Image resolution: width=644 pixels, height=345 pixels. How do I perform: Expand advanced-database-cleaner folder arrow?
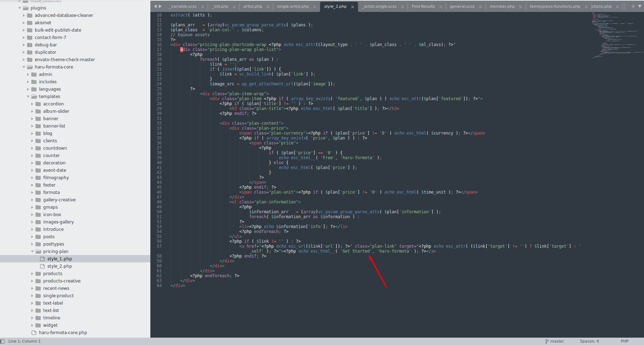coord(24,15)
